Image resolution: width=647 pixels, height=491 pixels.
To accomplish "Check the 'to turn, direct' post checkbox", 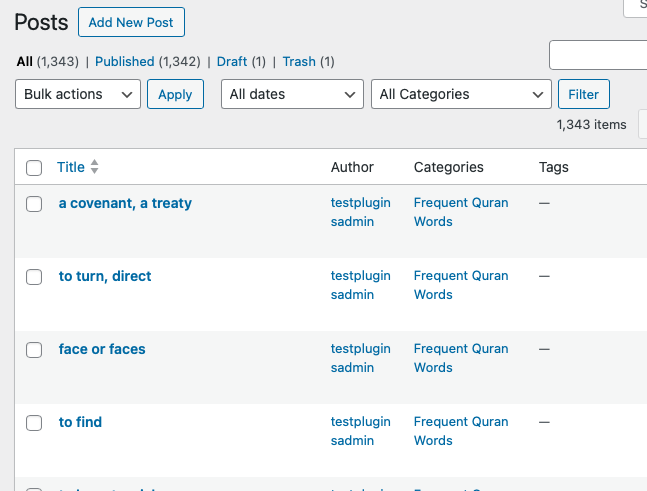I will (x=34, y=277).
